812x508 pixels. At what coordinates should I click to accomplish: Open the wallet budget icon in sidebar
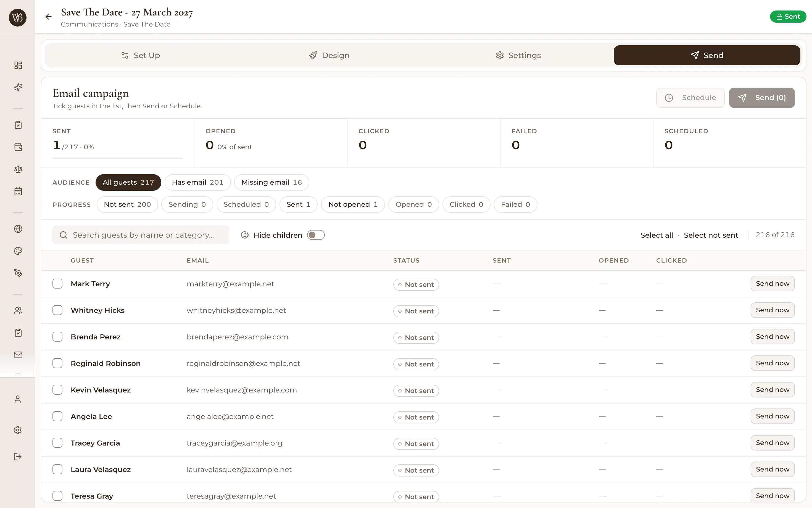18,147
